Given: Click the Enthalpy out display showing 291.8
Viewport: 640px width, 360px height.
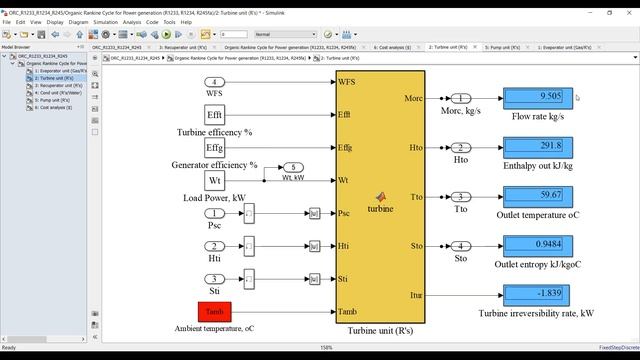Looking at the screenshot, I should pos(538,147).
